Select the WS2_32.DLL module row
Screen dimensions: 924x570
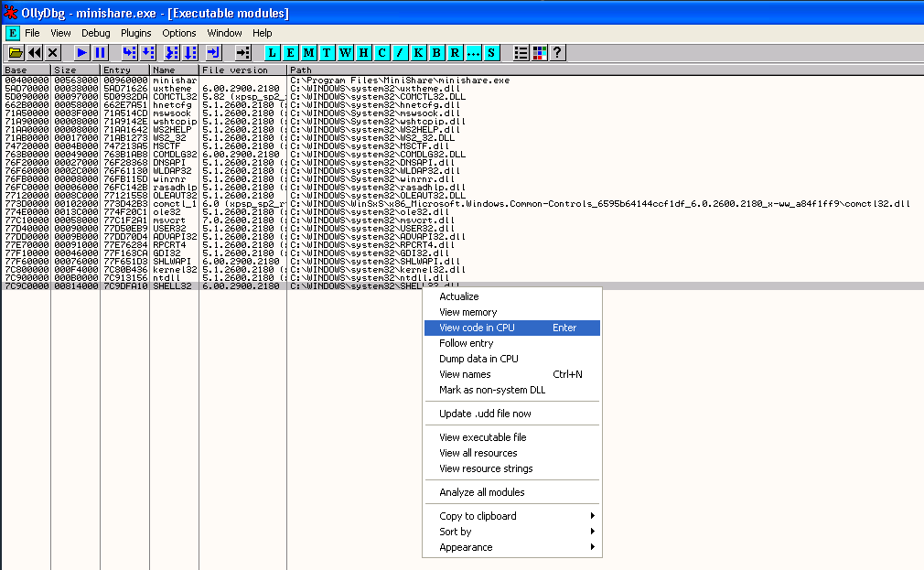[x=463, y=138]
